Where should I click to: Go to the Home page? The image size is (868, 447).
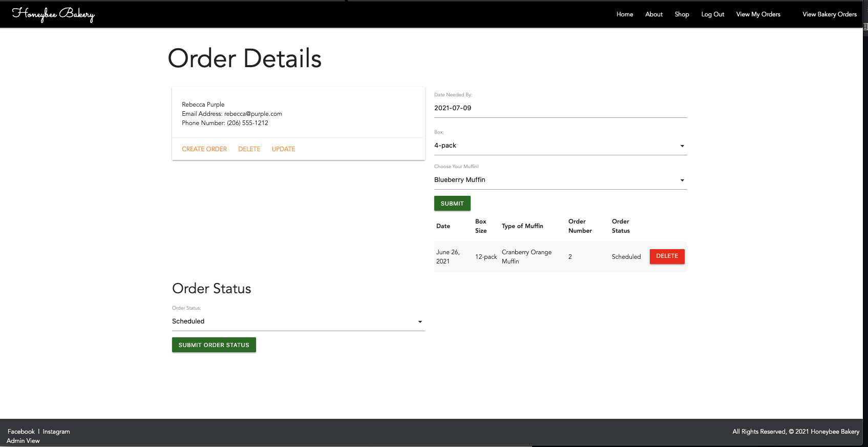625,14
